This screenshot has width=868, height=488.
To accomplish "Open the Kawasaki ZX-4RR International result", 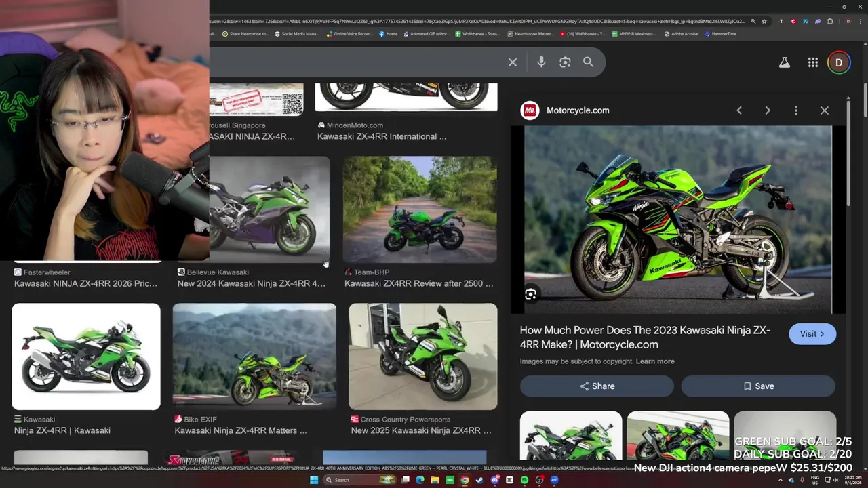I will [382, 136].
